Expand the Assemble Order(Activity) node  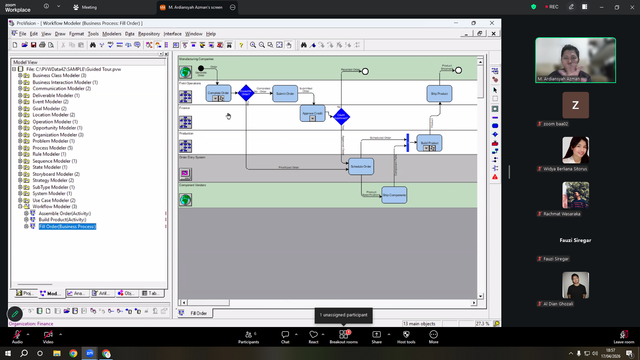[x=26, y=213]
